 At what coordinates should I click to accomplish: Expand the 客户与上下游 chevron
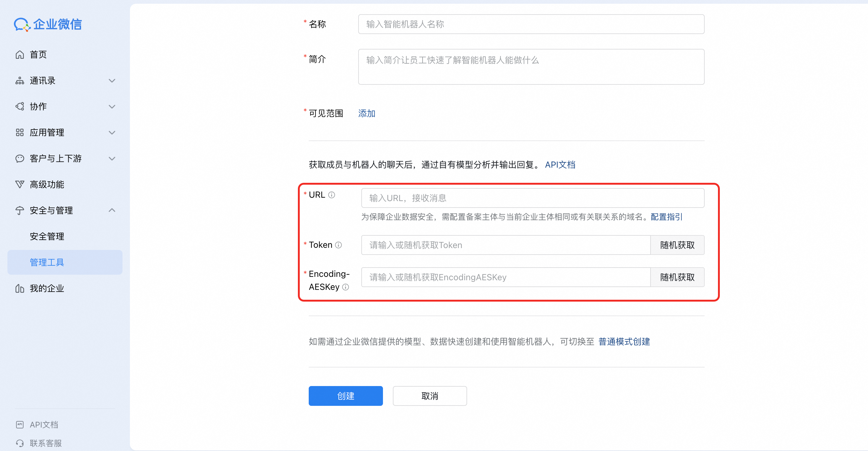click(x=112, y=158)
